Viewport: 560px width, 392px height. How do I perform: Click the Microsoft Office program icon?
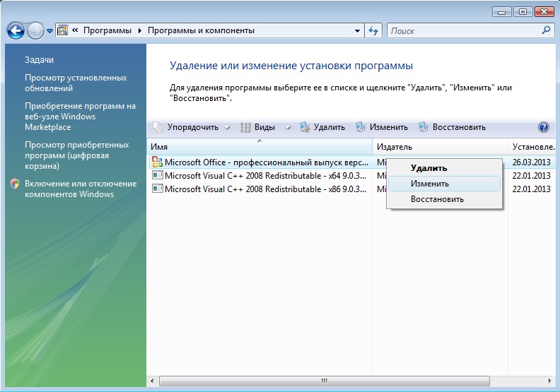point(157,162)
